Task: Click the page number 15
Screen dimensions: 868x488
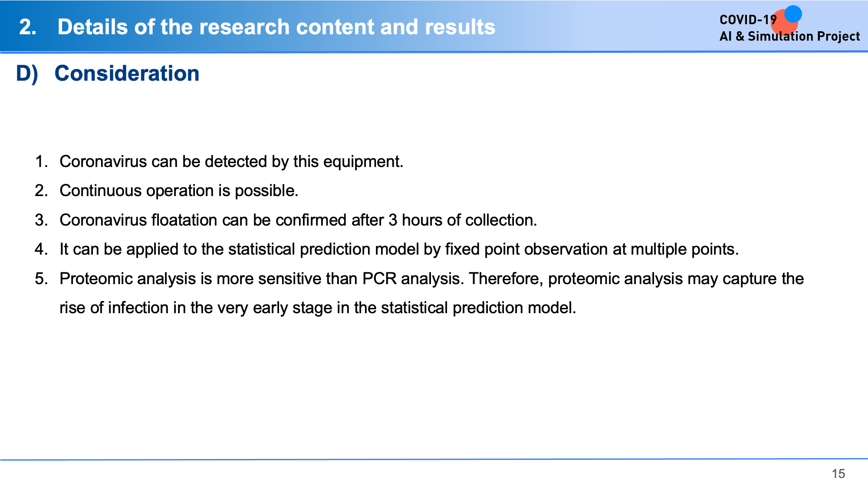Action: tap(838, 474)
